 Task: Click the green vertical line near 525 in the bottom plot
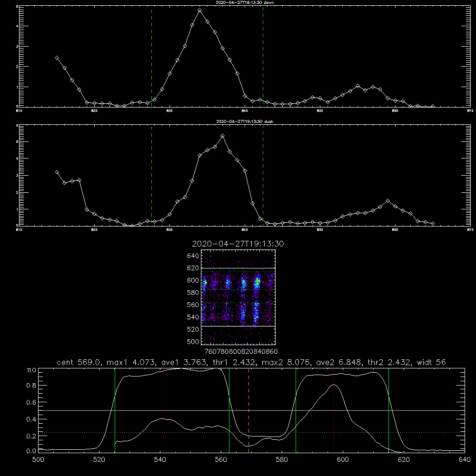[x=115, y=410]
